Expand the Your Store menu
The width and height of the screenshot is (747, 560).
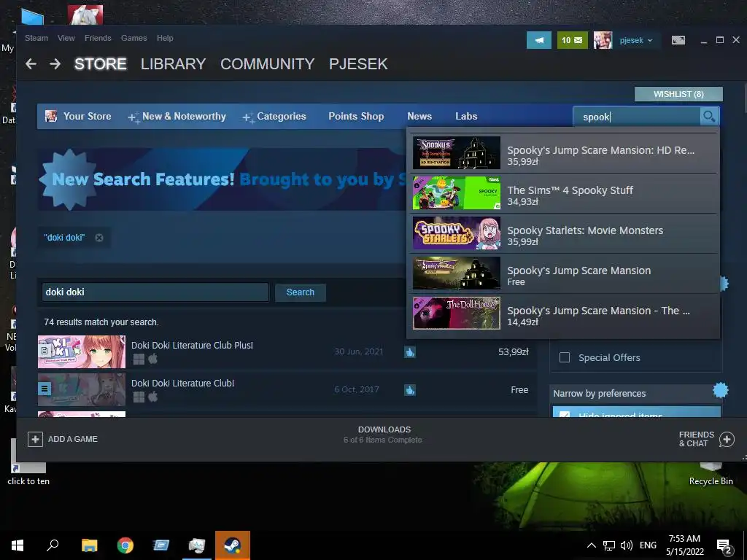(79, 116)
